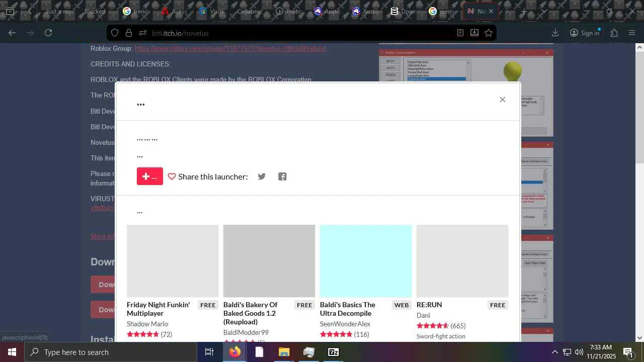Open Baldi's Bakery Of Baked Goods thumbnail
The height and width of the screenshot is (362, 644).
269,261
